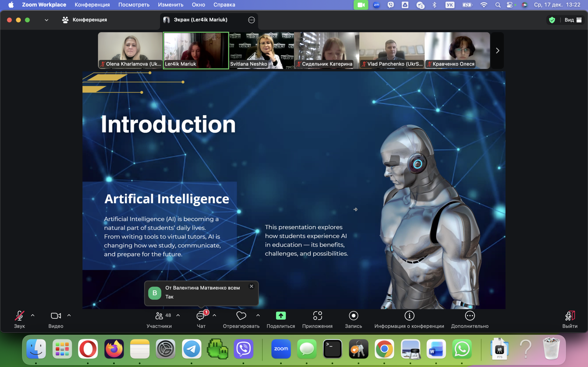The image size is (588, 367).
Task: Expand the audio settings arrow
Action: [33, 316]
